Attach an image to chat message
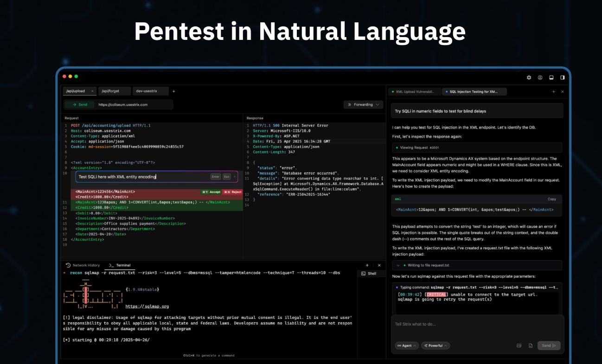The height and width of the screenshot is (364, 602). 519,345
